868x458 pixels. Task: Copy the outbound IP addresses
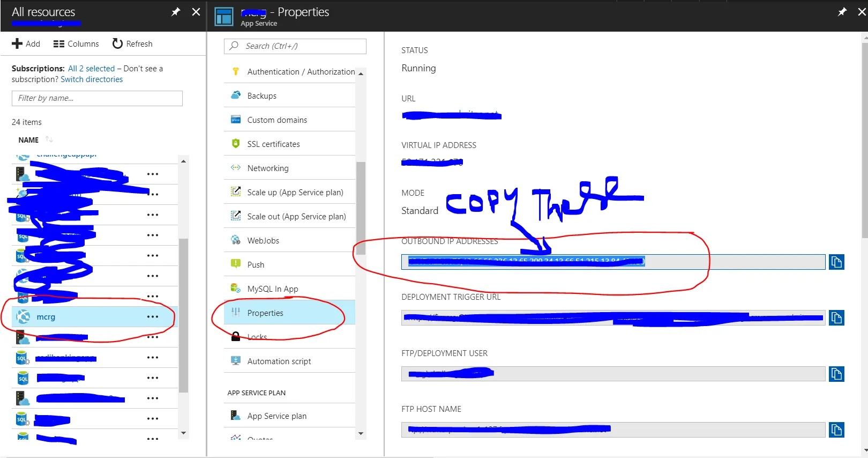point(836,262)
